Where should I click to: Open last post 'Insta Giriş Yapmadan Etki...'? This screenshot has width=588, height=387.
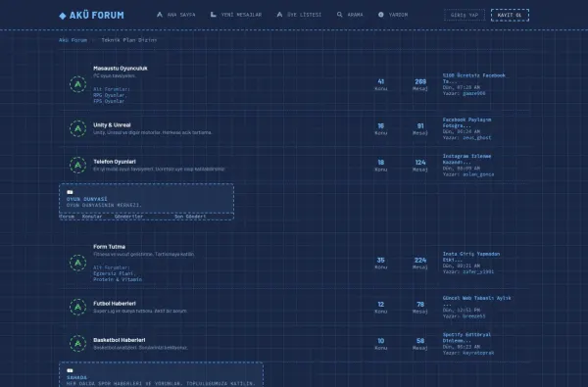coord(471,257)
